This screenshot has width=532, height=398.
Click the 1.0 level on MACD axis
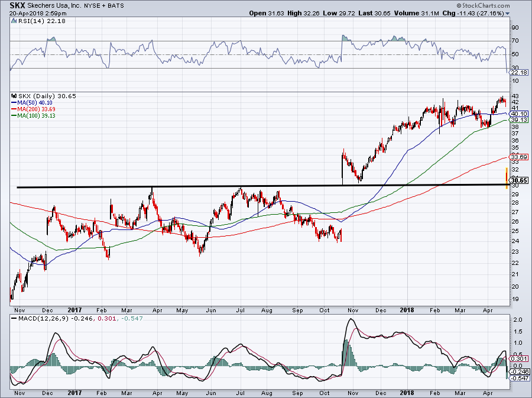518,343
